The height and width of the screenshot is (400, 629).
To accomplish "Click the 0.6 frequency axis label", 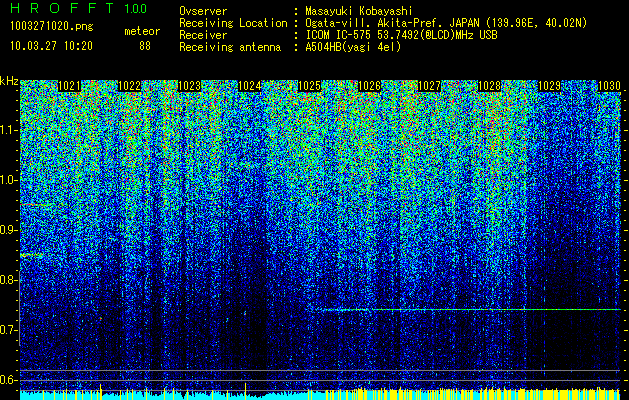I will tap(8, 380).
